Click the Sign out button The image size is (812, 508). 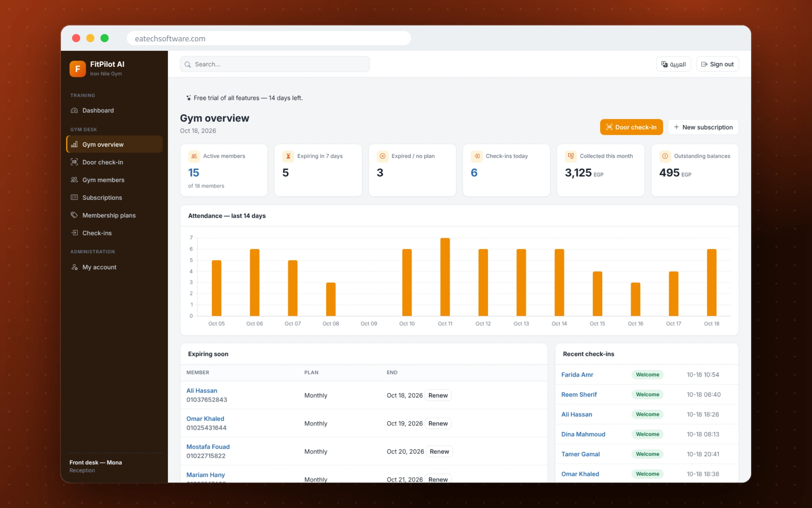point(717,64)
